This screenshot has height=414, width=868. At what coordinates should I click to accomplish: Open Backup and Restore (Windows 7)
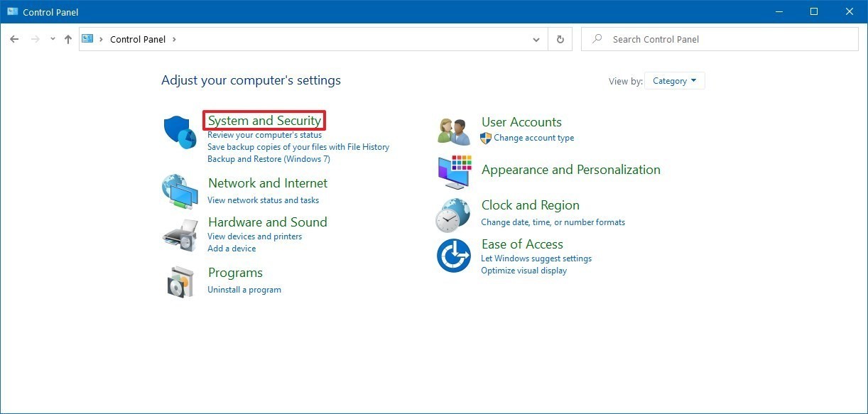tap(268, 159)
